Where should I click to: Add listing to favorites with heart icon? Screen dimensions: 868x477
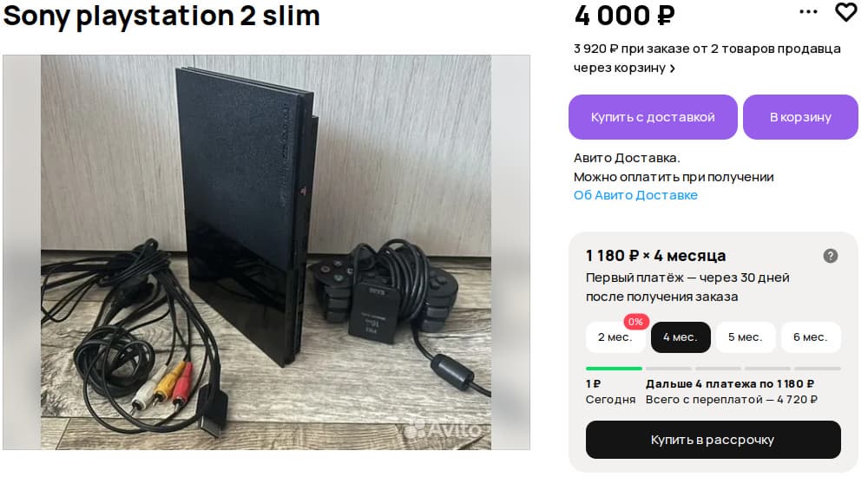pyautogui.click(x=845, y=12)
